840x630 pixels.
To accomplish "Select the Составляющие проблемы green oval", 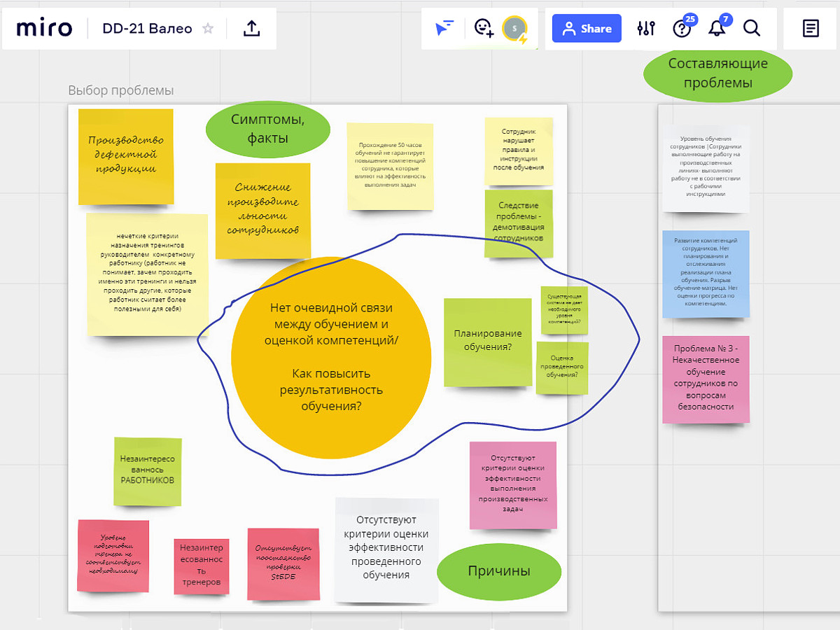I will [x=717, y=73].
